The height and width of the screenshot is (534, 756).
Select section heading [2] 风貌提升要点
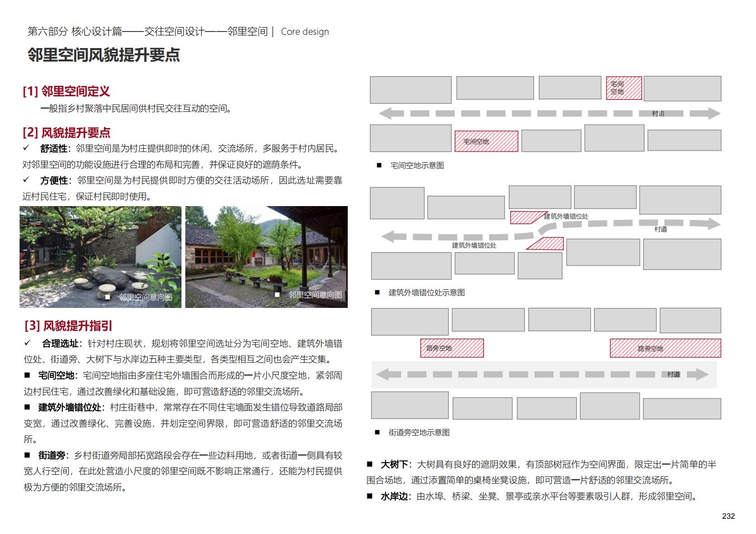pos(67,132)
